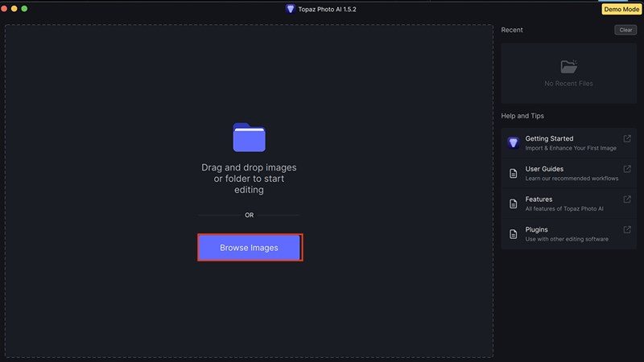Click external link arrow on Plugins
Viewport: 644px width, 362px height.
[x=627, y=230]
